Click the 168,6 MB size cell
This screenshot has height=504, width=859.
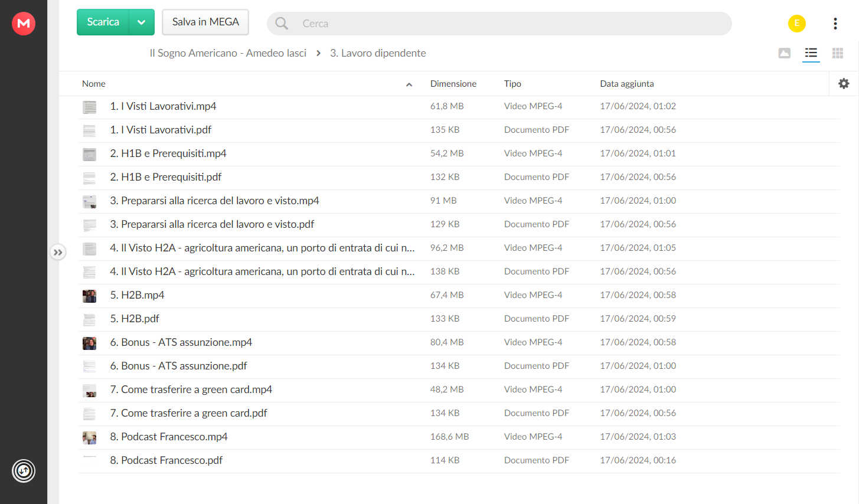point(449,437)
